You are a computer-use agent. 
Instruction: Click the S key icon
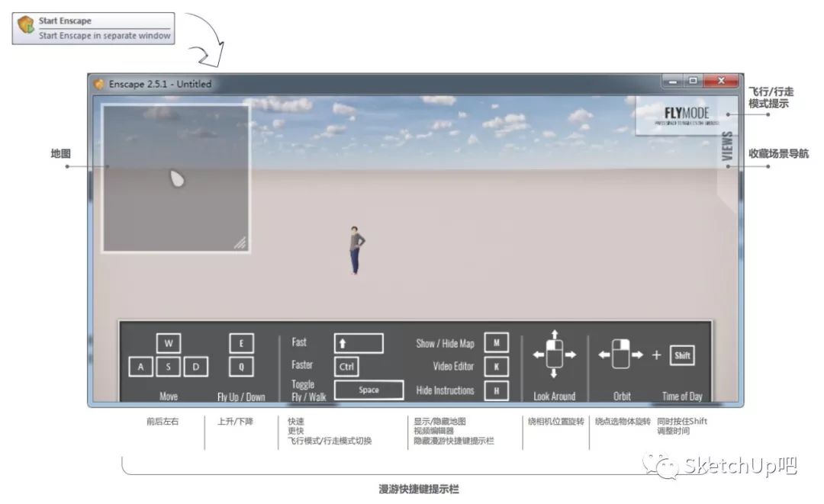point(168,367)
